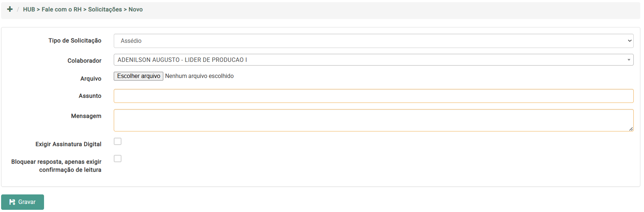The height and width of the screenshot is (212, 644).
Task: Grab the Mensagem textarea resize handle
Action: [x=631, y=129]
